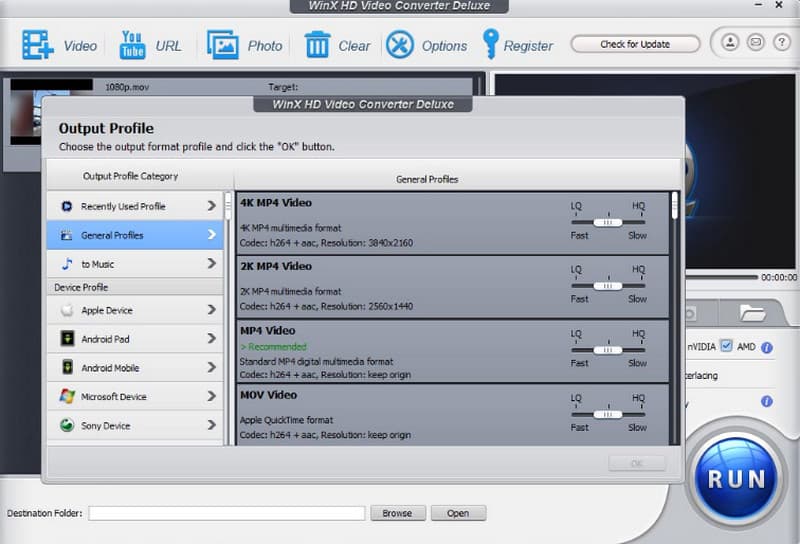The width and height of the screenshot is (800, 544).
Task: Click 'Device Profile' section header
Action: click(x=81, y=287)
